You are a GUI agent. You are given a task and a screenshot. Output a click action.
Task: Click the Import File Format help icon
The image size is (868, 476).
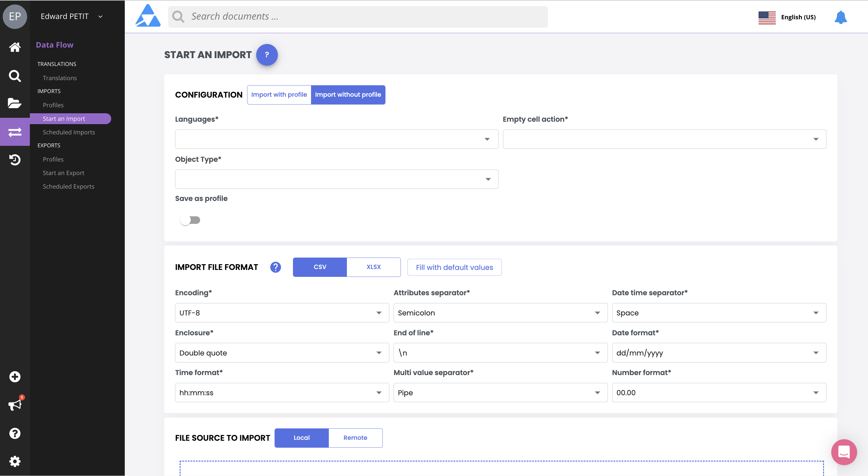tap(276, 267)
